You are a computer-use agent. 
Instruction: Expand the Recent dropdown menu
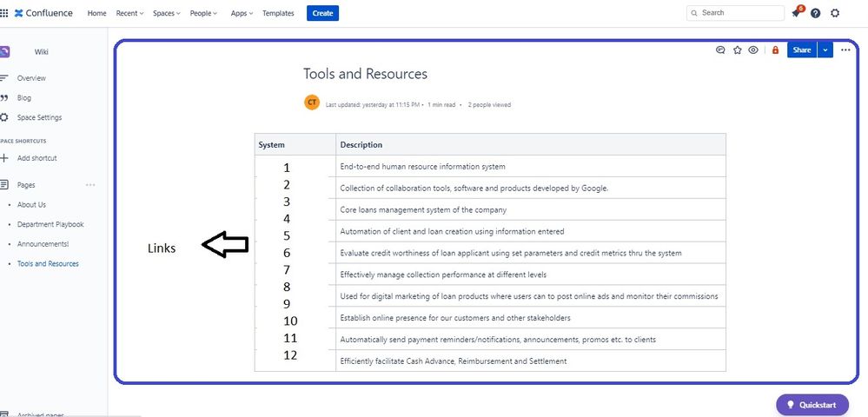129,13
